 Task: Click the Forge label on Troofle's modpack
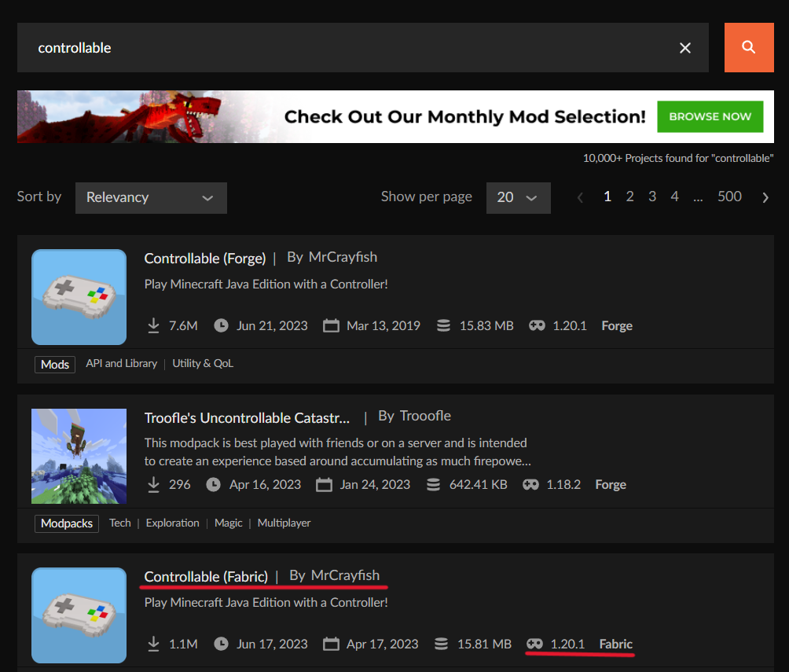[x=611, y=485]
